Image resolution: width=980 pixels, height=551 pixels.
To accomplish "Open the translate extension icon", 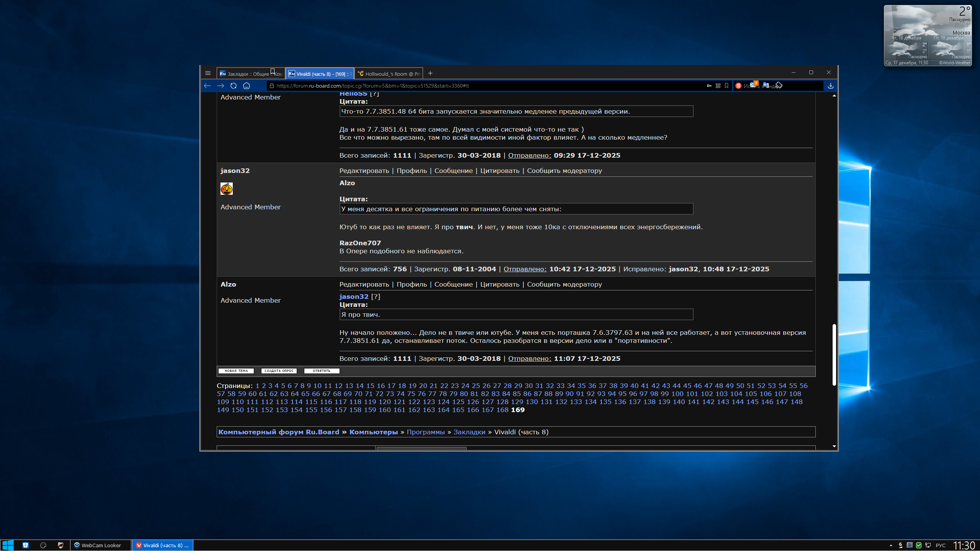I will (766, 85).
